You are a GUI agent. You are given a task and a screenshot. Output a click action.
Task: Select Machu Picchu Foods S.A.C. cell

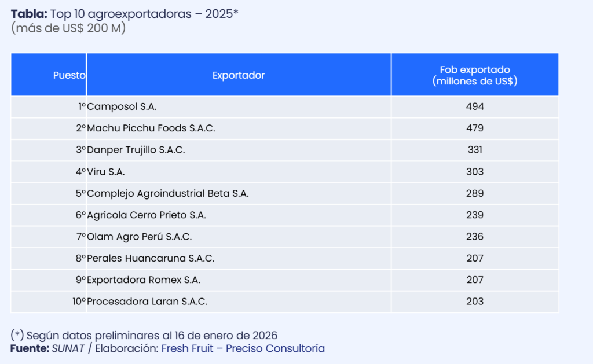[x=151, y=128]
